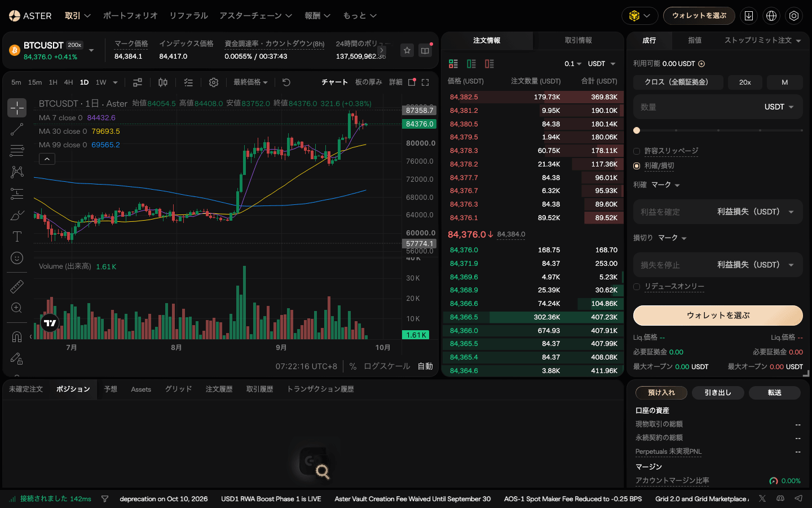Toggle percent scale on chart axis
This screenshot has width=812, height=508.
[x=353, y=366]
